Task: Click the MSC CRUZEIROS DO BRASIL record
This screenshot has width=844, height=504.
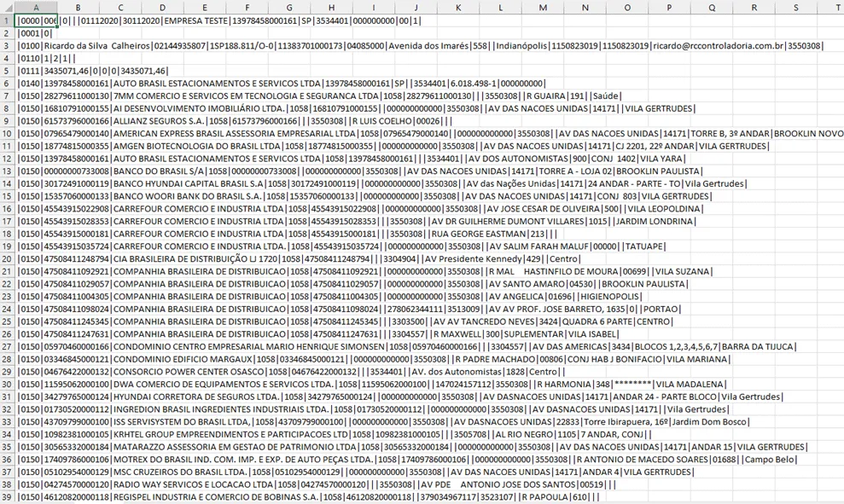Action: click(x=357, y=472)
